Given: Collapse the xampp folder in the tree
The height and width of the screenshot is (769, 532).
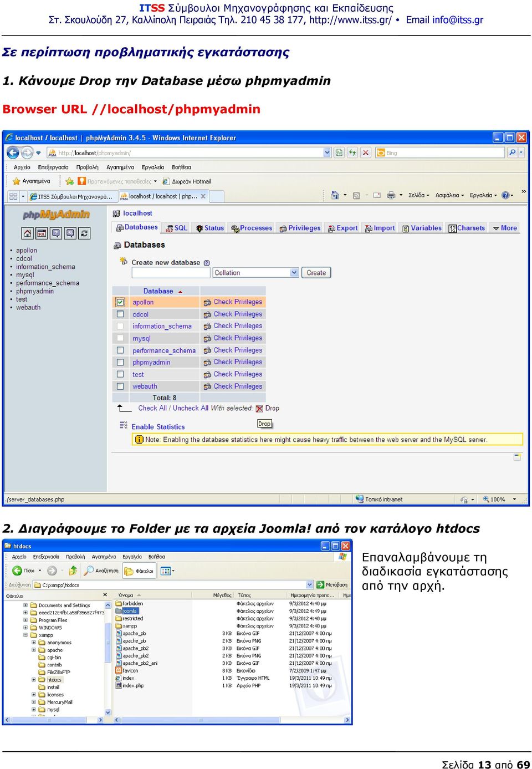Looking at the screenshot, I should tap(25, 635).
